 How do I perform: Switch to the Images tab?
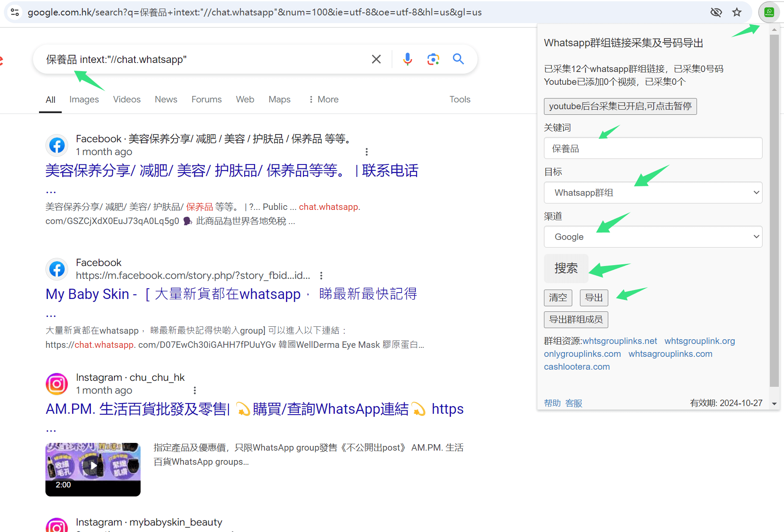pos(84,99)
